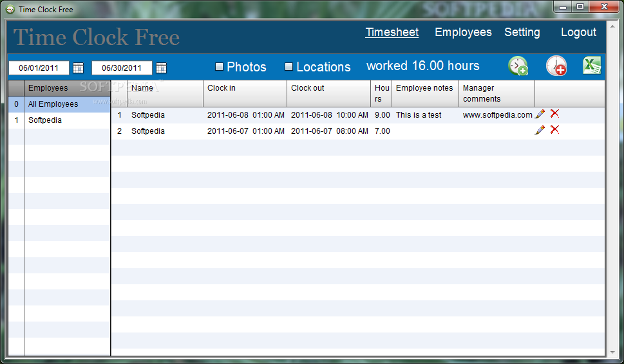Click the add time entry clock icon
624x364 pixels.
556,66
